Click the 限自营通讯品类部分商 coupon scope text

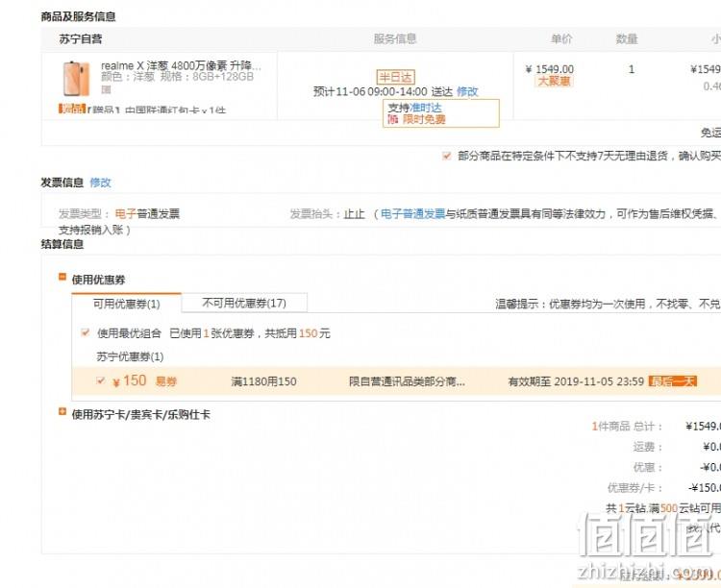[x=407, y=381]
